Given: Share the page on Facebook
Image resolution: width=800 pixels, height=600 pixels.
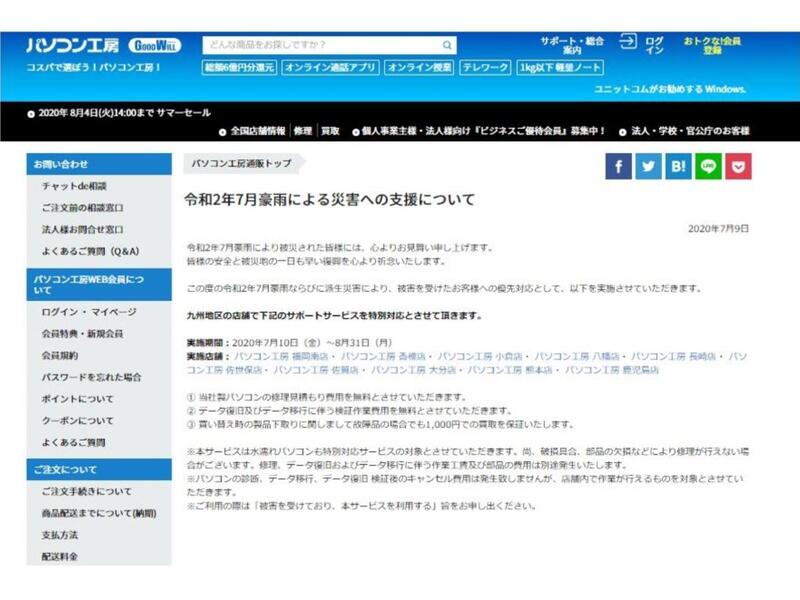Looking at the screenshot, I should click(x=618, y=166).
